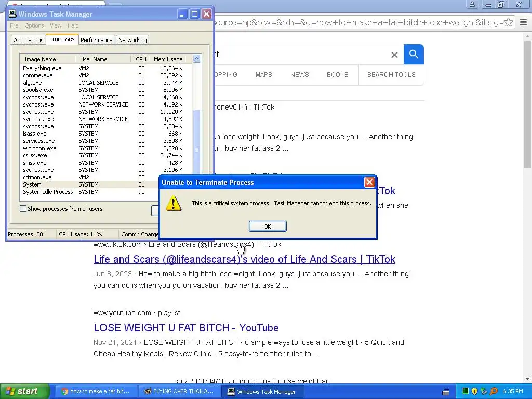532x399 pixels.
Task: Bookmark this page with the star icon
Action: pyautogui.click(x=508, y=22)
